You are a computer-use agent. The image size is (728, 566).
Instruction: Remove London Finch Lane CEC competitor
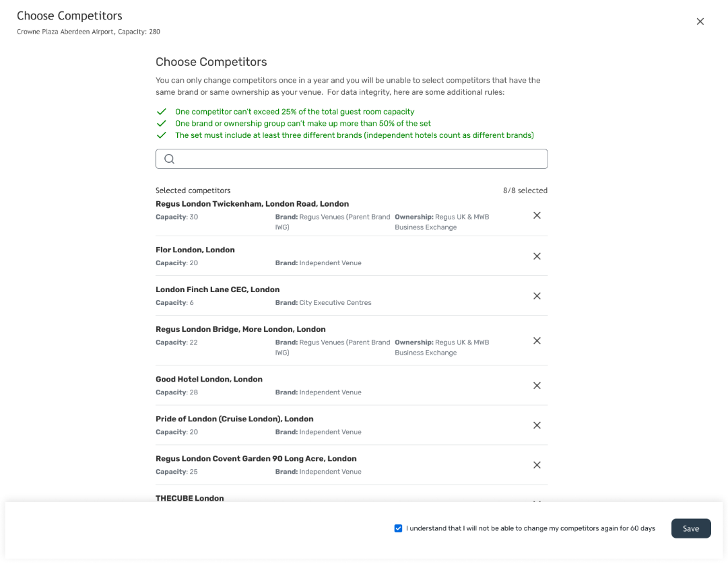(x=537, y=296)
